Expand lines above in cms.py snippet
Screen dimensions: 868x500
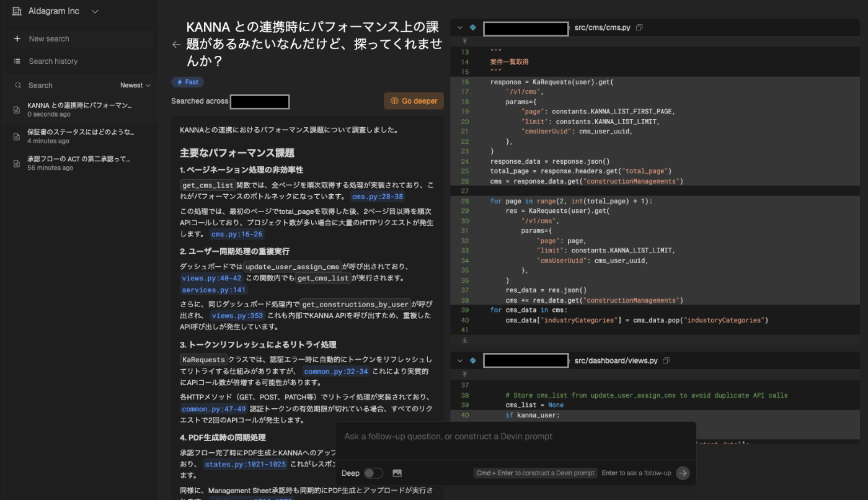464,40
